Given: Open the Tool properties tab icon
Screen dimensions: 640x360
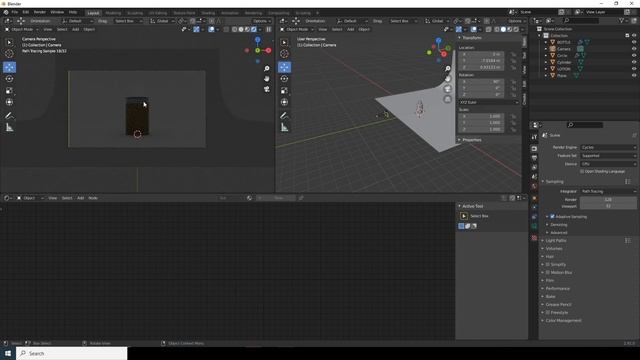Looking at the screenshot, I should [x=534, y=138].
